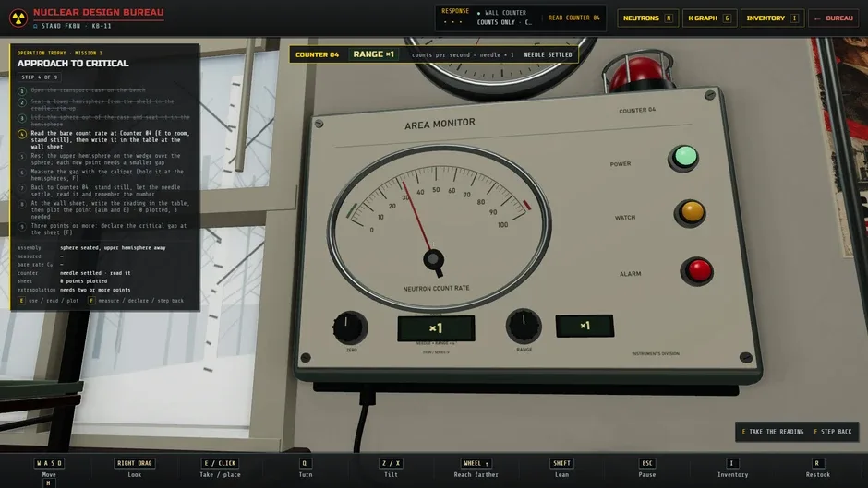
Task: Open the INVENTORY tab
Action: [772, 18]
